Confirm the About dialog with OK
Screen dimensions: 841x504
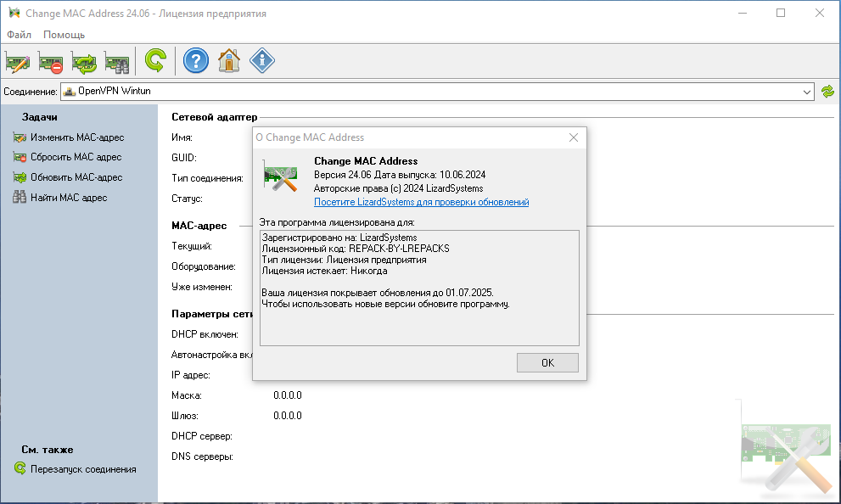(x=547, y=363)
